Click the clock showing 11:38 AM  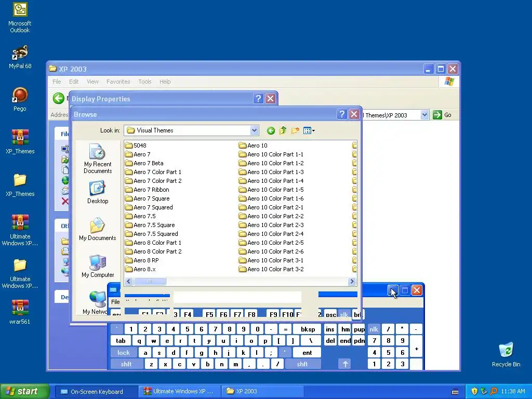(513, 392)
